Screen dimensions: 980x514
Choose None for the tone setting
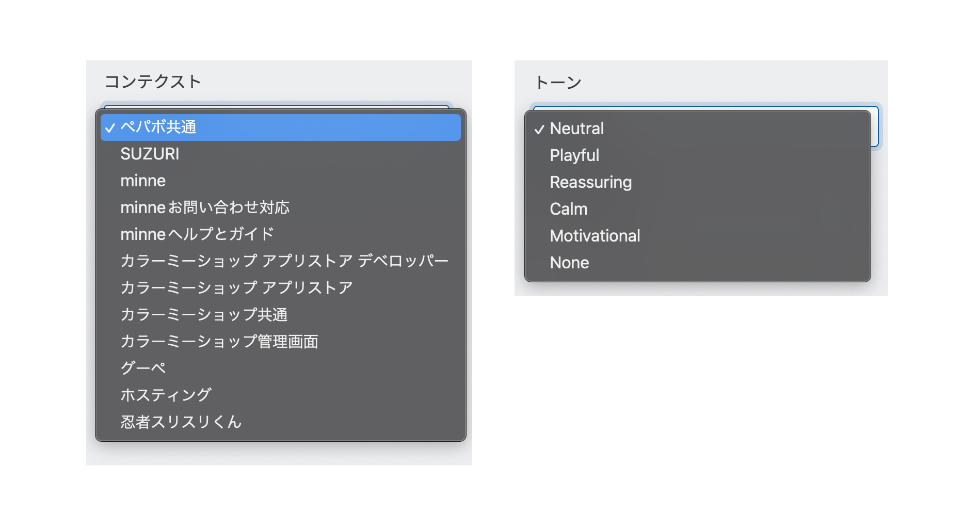(x=569, y=263)
